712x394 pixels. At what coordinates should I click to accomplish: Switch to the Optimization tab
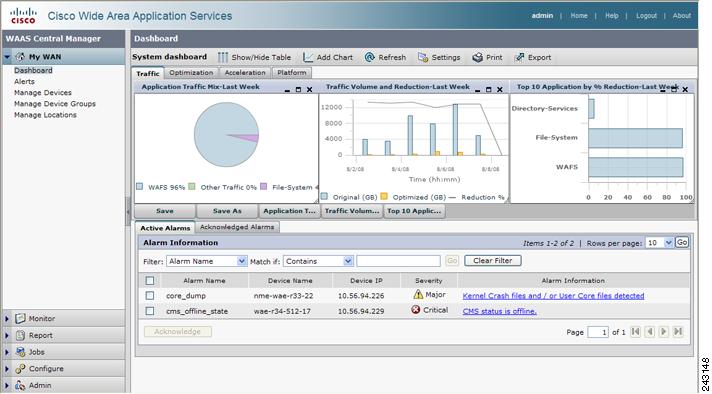(x=191, y=73)
